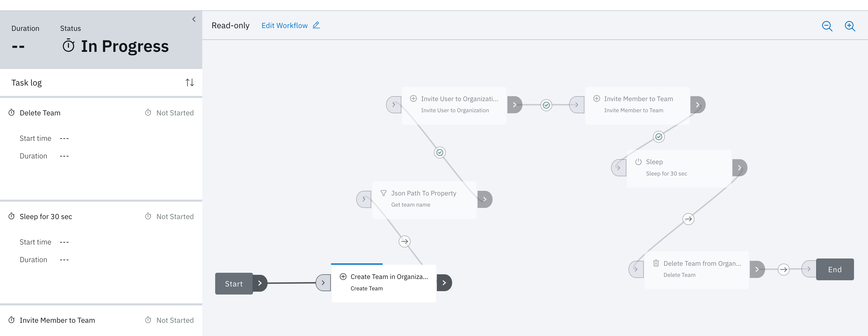Click the plus icon on Invite Member to Team
868x336 pixels.
(x=596, y=99)
